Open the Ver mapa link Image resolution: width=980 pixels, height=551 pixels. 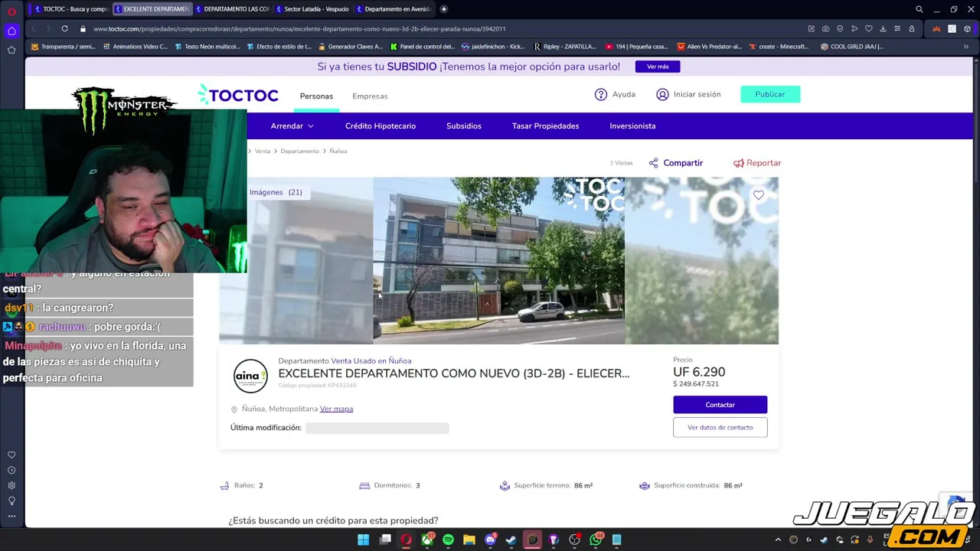coord(336,409)
